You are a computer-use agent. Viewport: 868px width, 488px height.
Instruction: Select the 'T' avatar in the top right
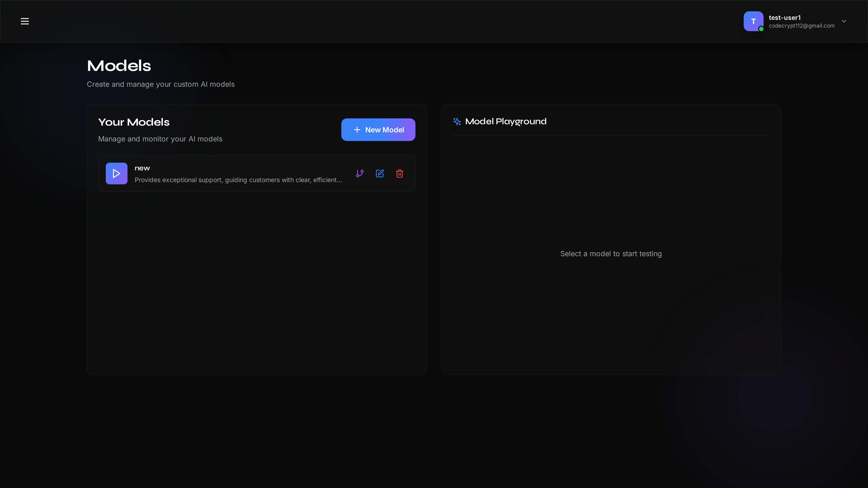(753, 21)
